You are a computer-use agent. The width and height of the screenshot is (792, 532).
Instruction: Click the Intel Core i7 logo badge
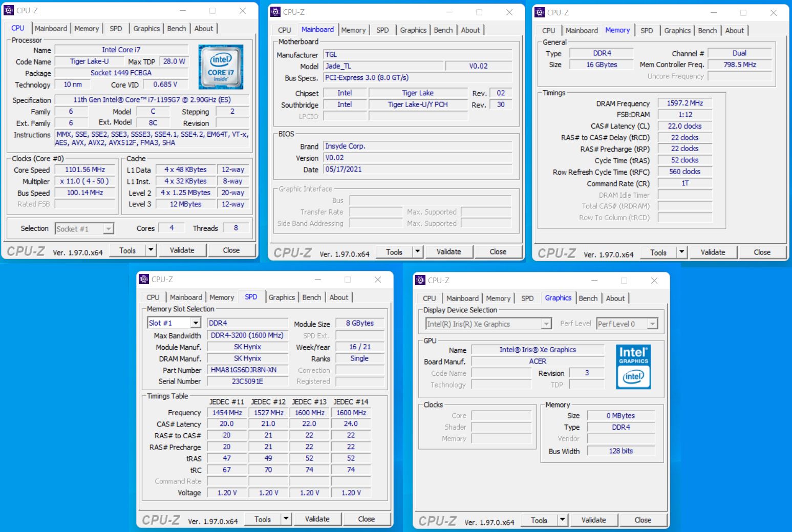point(221,67)
